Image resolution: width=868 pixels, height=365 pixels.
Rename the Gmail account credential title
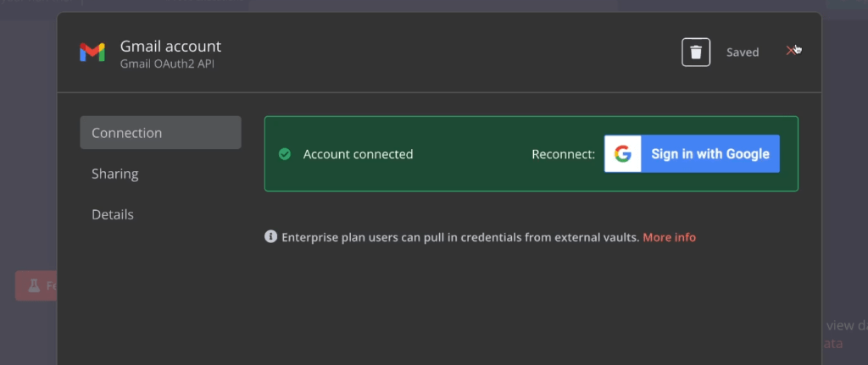click(x=170, y=46)
